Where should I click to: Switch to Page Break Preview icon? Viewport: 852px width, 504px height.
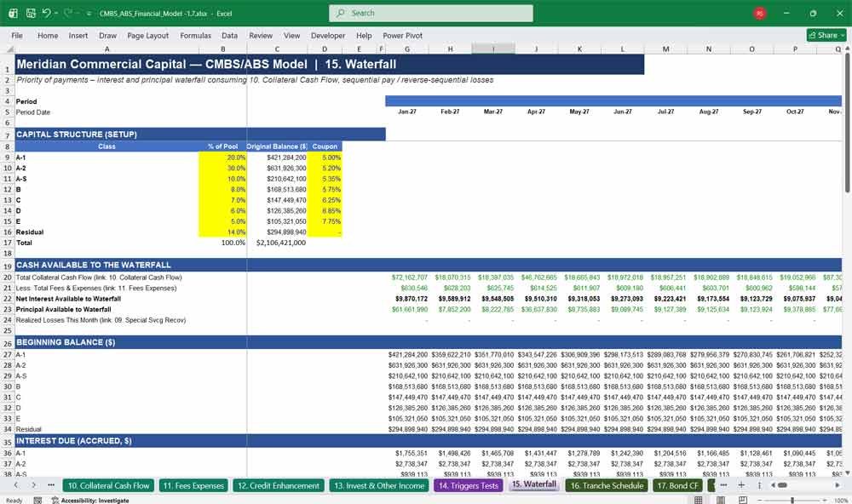743,501
